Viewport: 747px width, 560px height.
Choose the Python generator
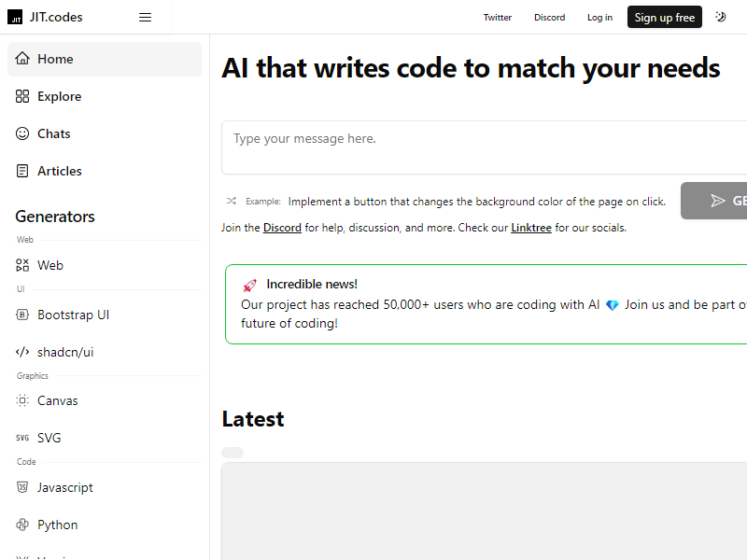tap(105, 525)
